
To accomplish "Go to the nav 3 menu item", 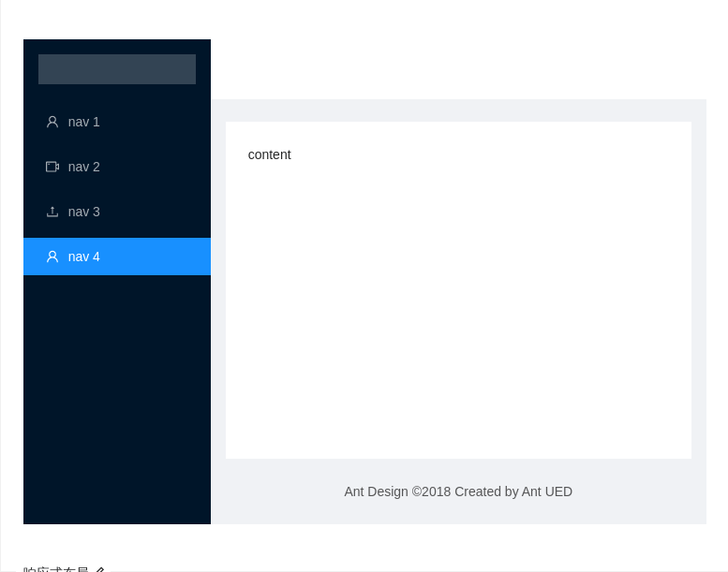I will [117, 212].
